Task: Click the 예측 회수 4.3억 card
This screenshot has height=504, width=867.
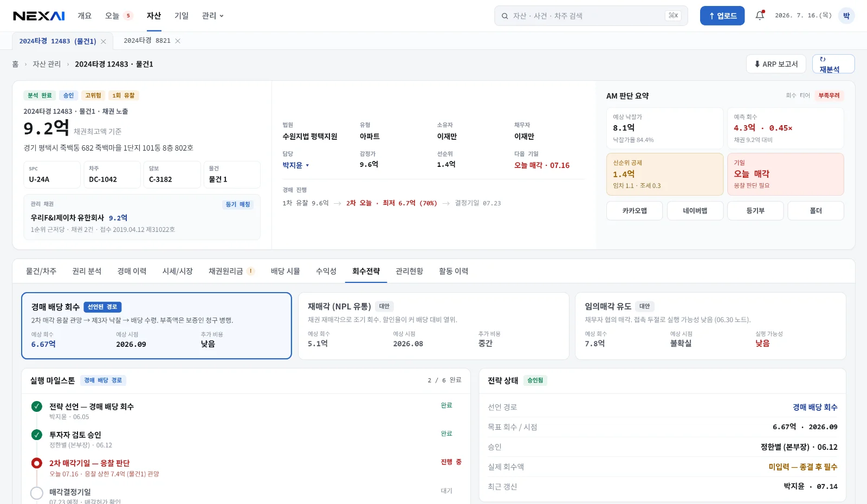Action: 785,128
